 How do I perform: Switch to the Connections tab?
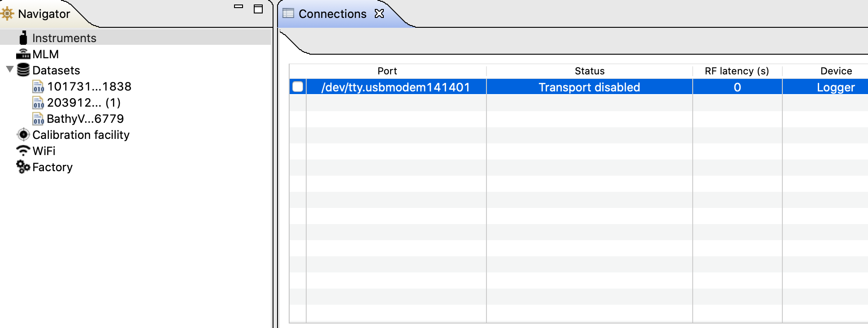point(332,14)
